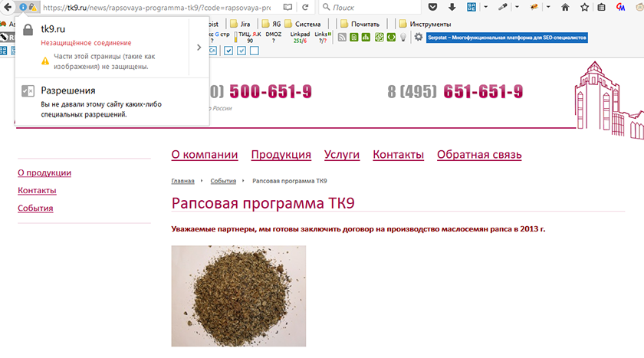
Task: Toggle the first checked checkbox in toolbar
Action: pyautogui.click(x=228, y=51)
